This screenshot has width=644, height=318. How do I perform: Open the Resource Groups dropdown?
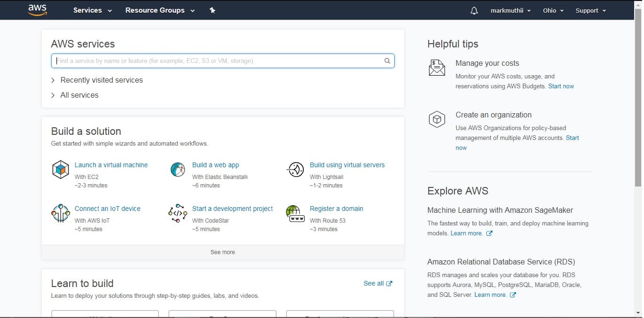coord(160,10)
